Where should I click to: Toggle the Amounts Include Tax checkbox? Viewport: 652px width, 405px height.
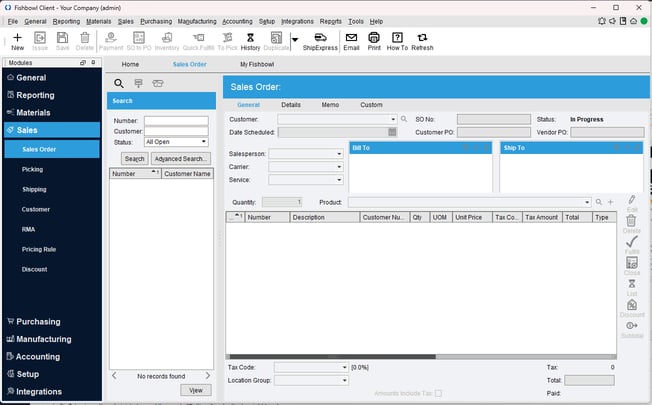pyautogui.click(x=438, y=393)
